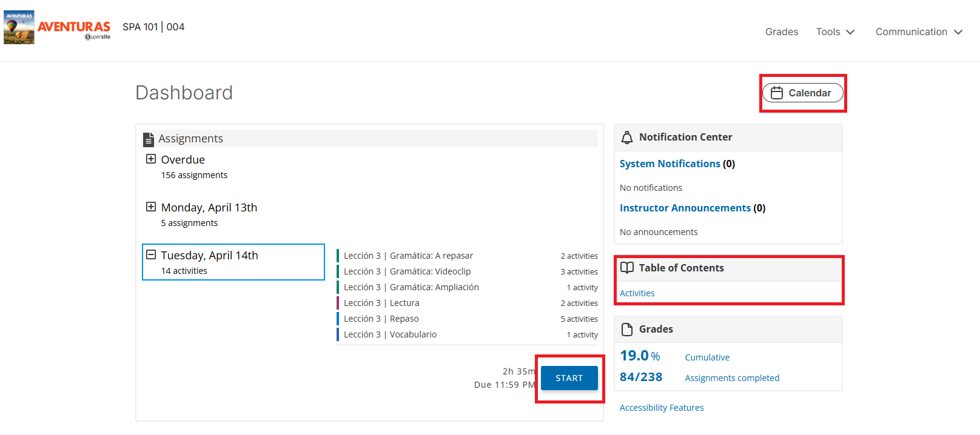980x435 pixels.
Task: Click the 19.0% cumulative score
Action: point(640,356)
